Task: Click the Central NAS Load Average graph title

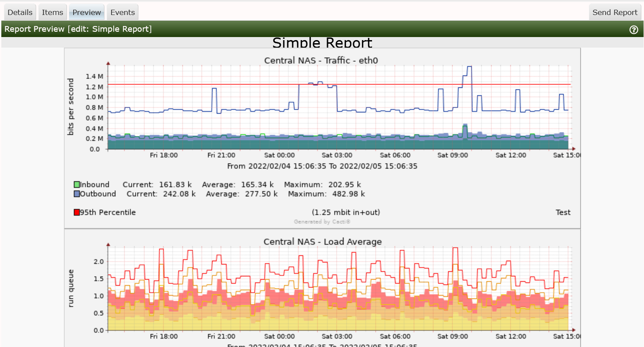Action: point(322,242)
